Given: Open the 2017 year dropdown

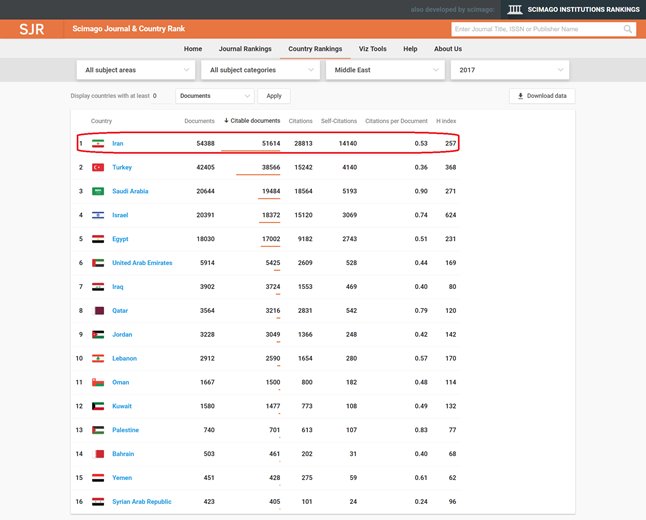Looking at the screenshot, I should pyautogui.click(x=509, y=70).
